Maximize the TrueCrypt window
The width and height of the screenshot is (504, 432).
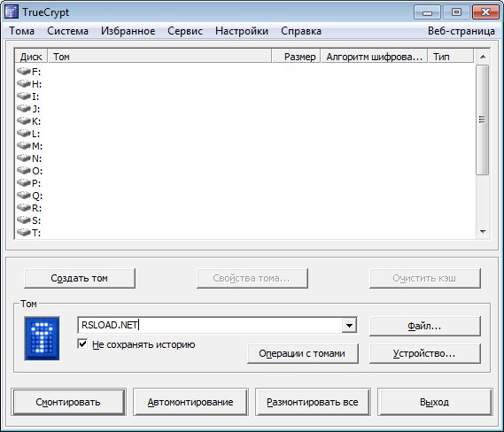pos(456,12)
